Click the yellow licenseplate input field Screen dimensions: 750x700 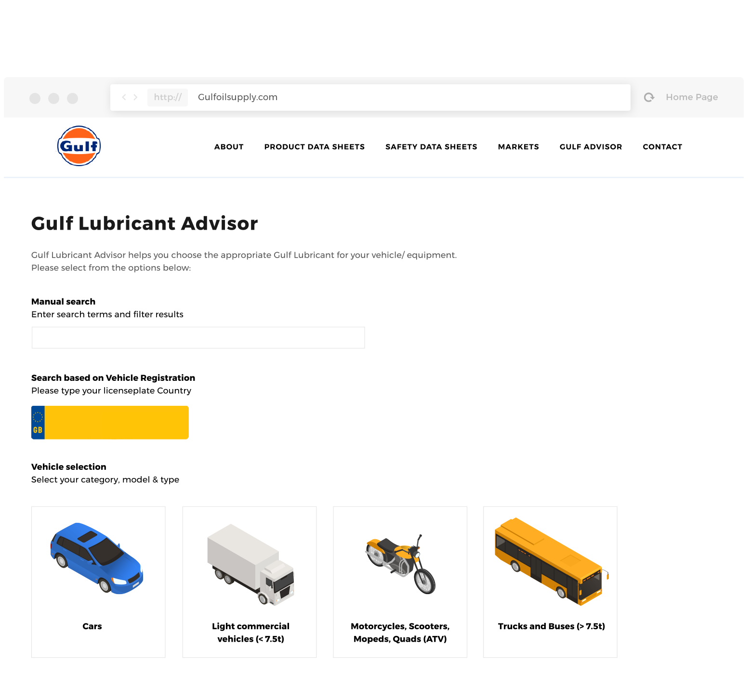click(117, 423)
